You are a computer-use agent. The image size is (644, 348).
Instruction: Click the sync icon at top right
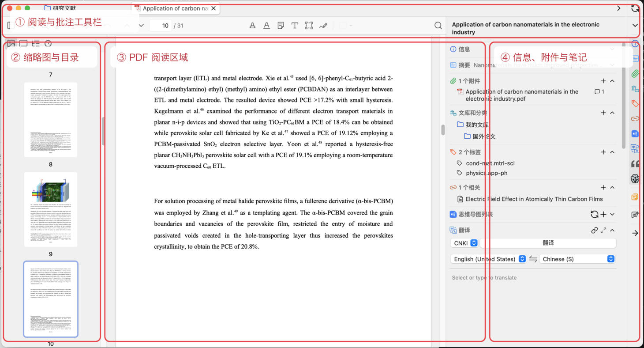pyautogui.click(x=635, y=8)
